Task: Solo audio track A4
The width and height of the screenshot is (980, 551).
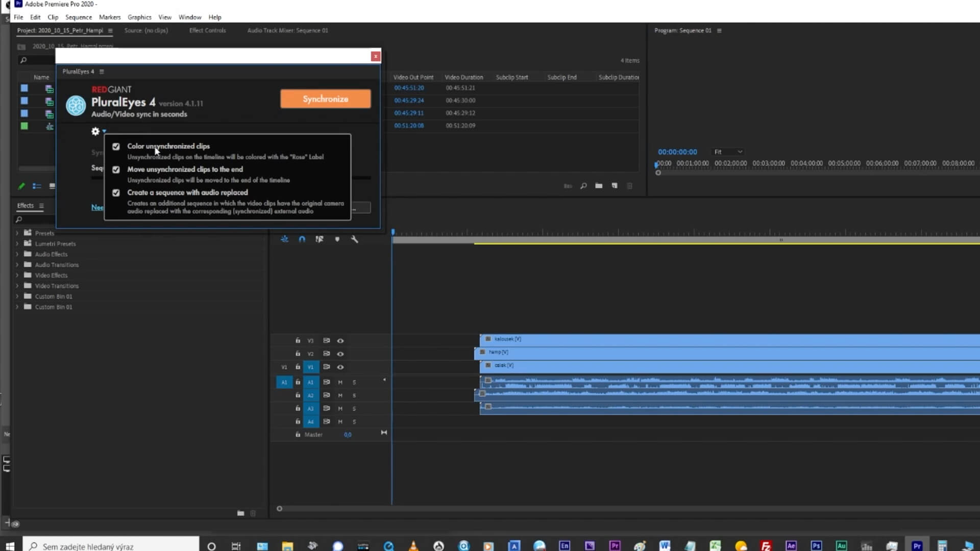Action: (x=354, y=422)
